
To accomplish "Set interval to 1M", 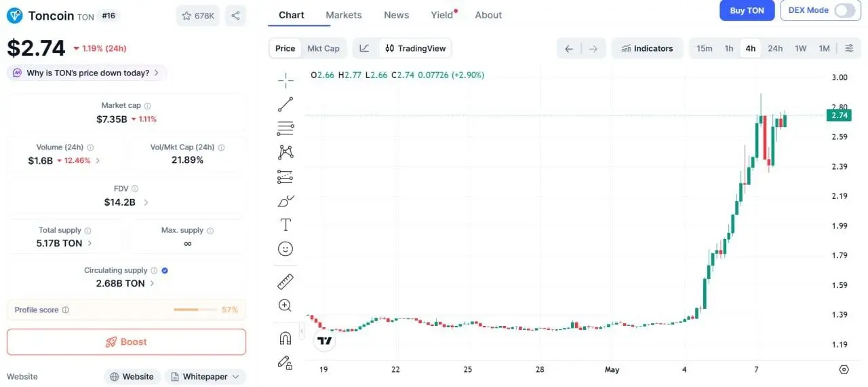I will (824, 48).
